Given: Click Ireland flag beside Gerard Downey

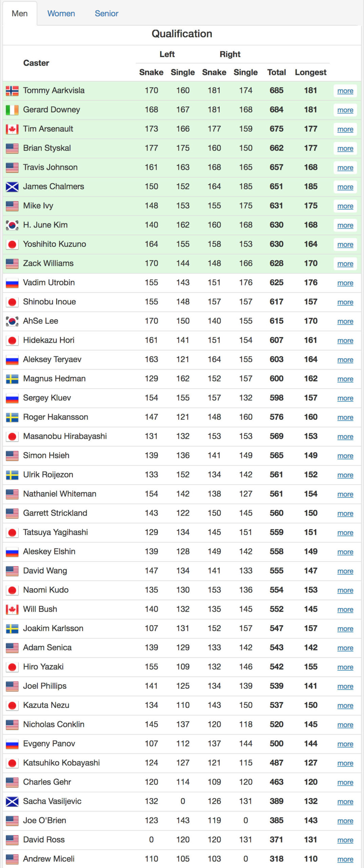Looking at the screenshot, I should pyautogui.click(x=12, y=110).
